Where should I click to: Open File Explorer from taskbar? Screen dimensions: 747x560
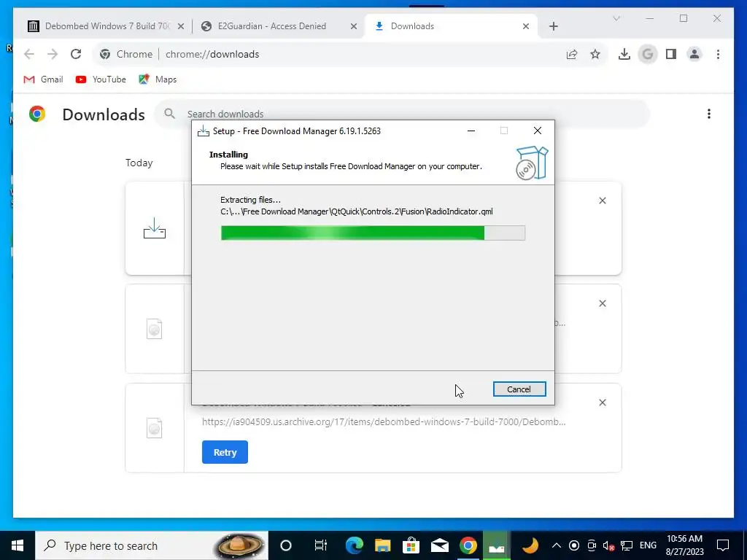point(382,545)
